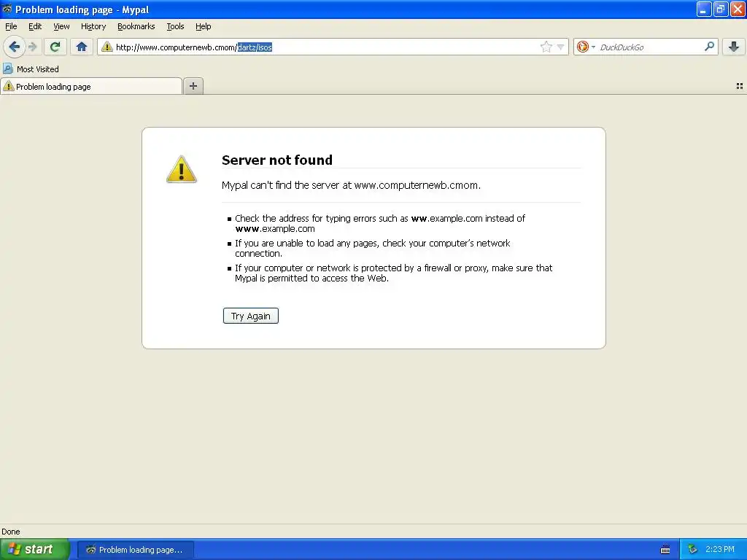Image resolution: width=747 pixels, height=560 pixels.
Task: Click the yellow warning triangle on error page
Action: coord(182,169)
